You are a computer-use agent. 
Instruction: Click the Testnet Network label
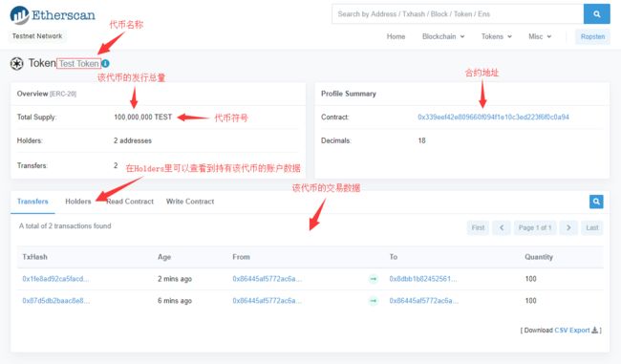[x=37, y=36]
